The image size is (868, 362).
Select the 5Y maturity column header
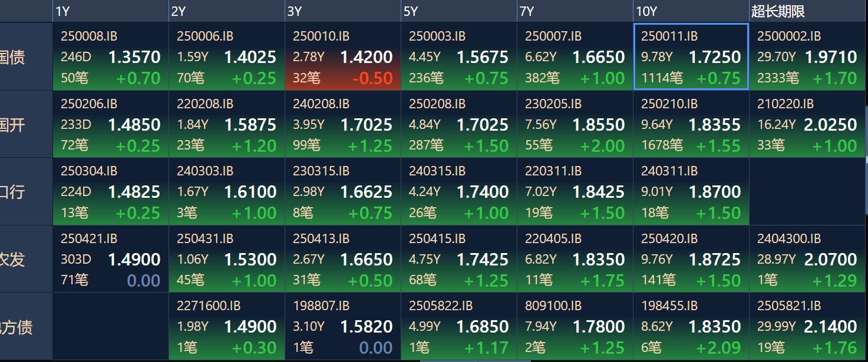(x=459, y=11)
